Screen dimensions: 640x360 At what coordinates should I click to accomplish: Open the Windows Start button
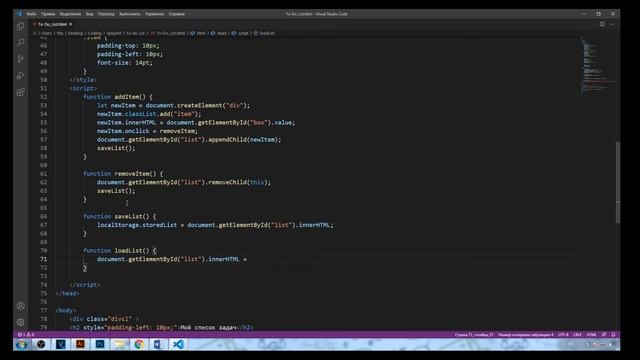pos(22,344)
